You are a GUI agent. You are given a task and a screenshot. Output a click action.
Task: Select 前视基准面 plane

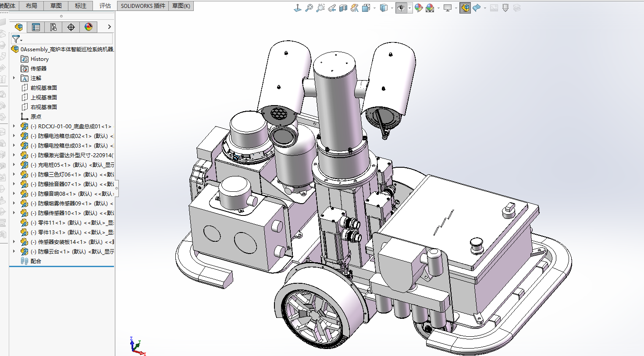point(39,88)
